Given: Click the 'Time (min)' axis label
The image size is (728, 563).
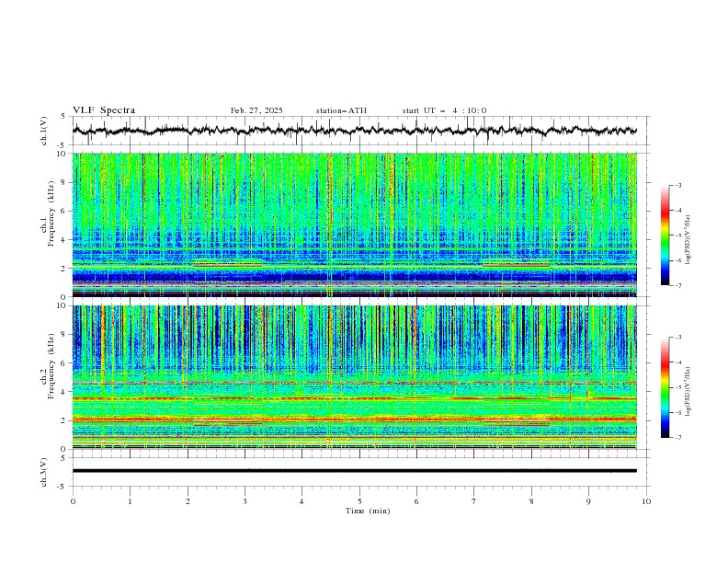Looking at the screenshot, I should (x=368, y=511).
